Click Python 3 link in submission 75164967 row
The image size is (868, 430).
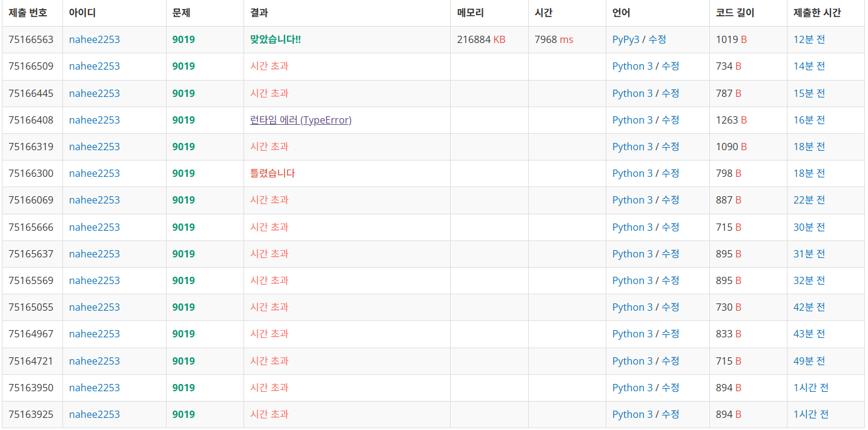(x=632, y=334)
